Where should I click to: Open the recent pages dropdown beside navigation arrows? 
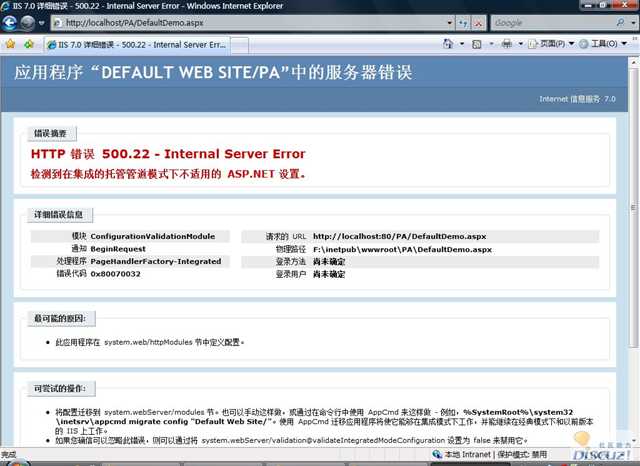click(x=42, y=23)
